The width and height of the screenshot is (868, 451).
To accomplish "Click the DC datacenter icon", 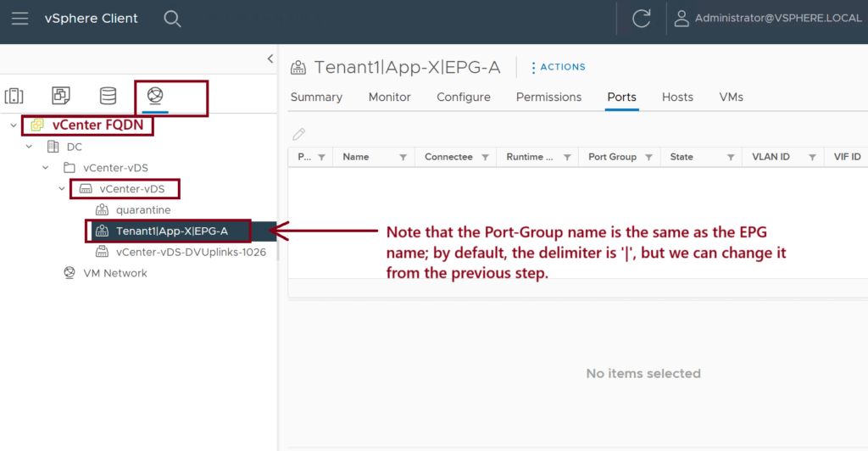I will (53, 147).
